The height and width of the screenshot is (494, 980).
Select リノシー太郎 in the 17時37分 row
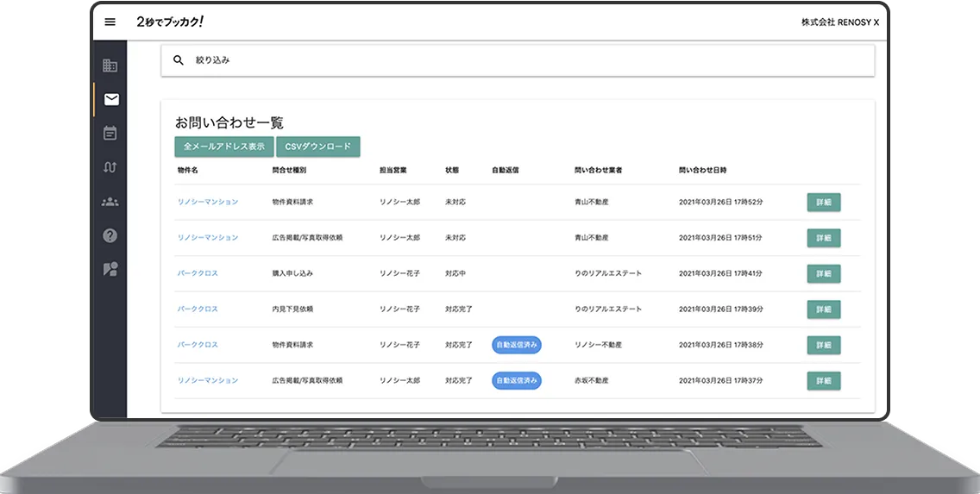pyautogui.click(x=400, y=380)
